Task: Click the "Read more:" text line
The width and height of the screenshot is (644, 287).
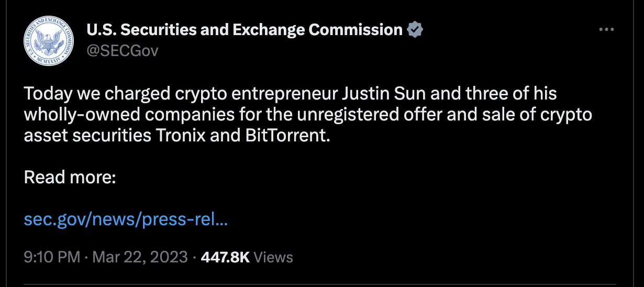Action: click(70, 178)
